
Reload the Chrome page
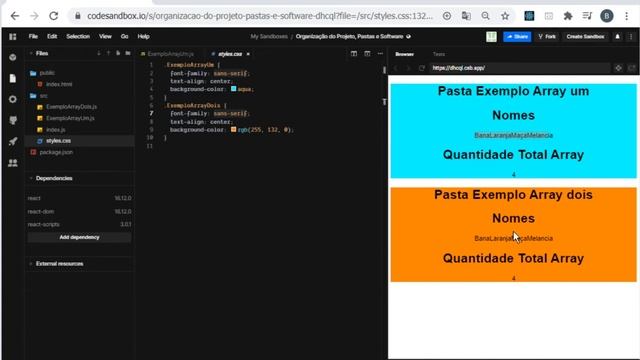point(53,16)
